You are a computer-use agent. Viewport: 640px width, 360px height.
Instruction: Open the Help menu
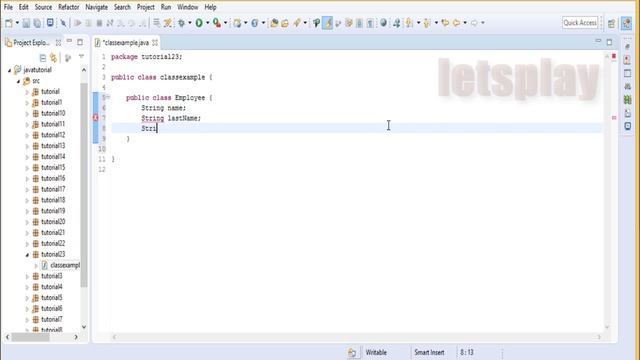pos(210,7)
